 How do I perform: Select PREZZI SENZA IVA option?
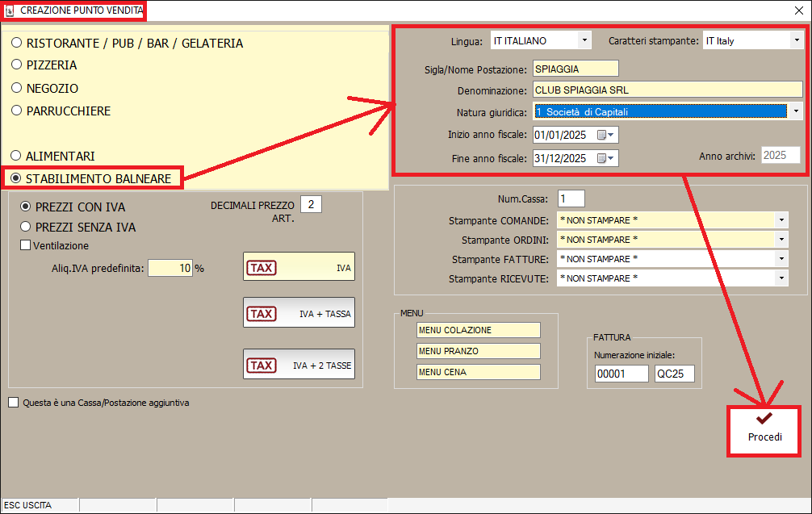[x=26, y=228]
